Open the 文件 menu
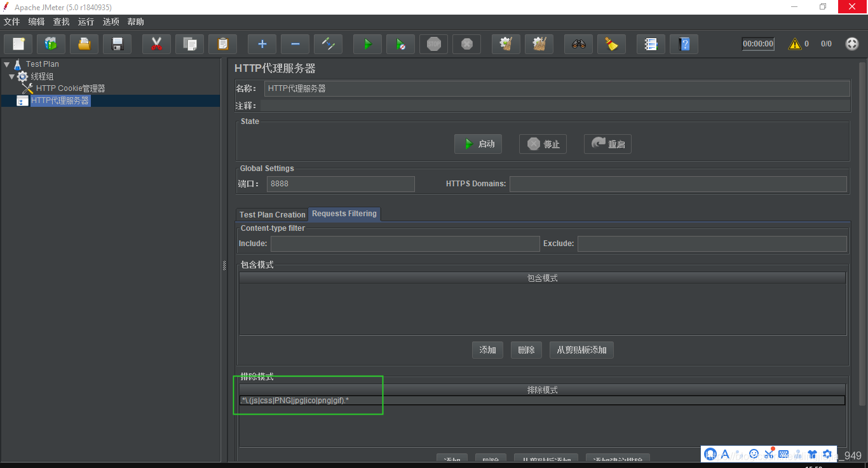The width and height of the screenshot is (868, 468). [x=12, y=22]
